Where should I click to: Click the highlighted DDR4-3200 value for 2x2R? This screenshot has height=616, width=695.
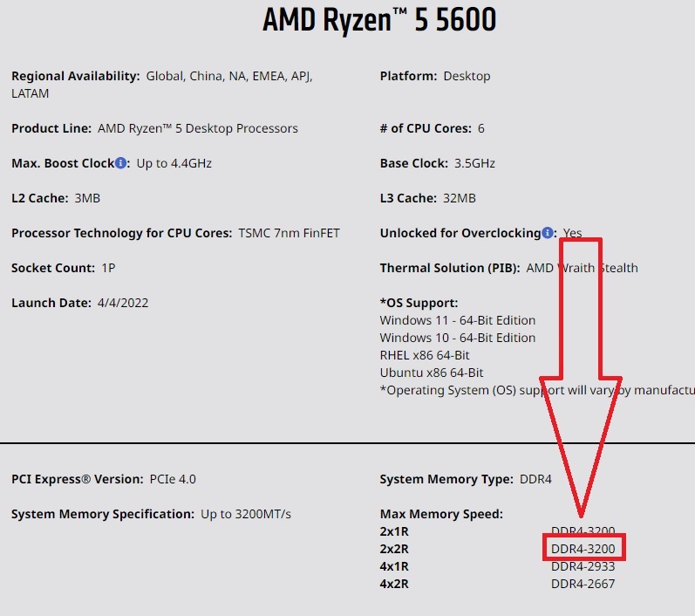coord(583,549)
